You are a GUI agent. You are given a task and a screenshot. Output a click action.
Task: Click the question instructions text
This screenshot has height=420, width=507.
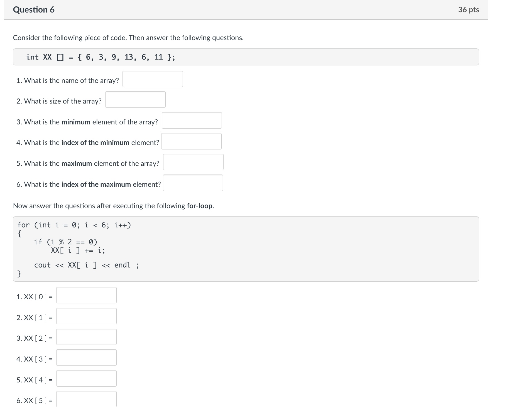[128, 38]
